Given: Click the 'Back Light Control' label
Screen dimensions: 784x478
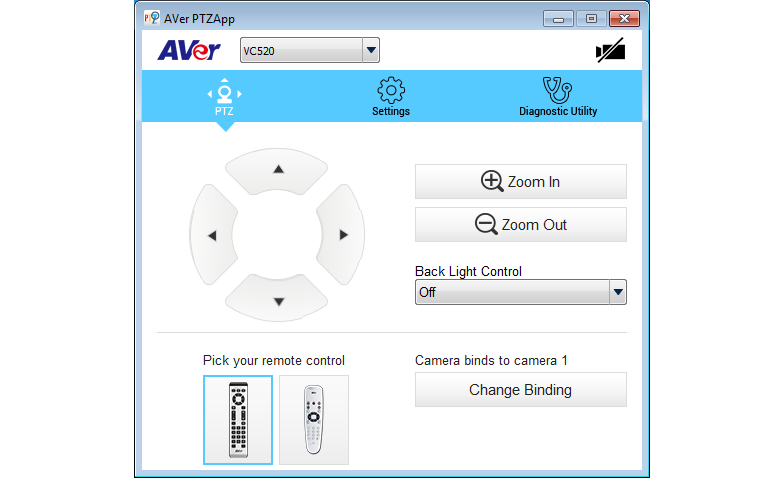Looking at the screenshot, I should [468, 272].
